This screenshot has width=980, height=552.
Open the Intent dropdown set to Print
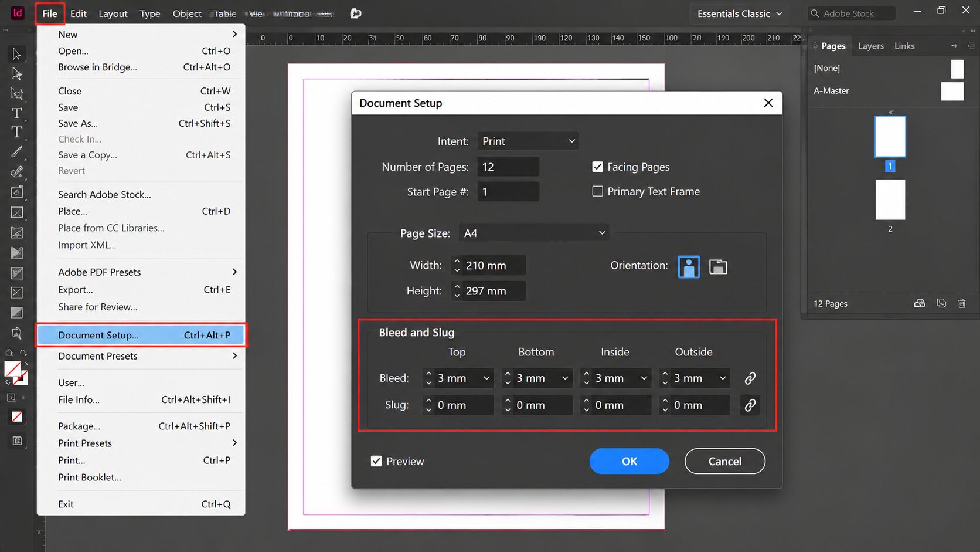[x=528, y=141]
